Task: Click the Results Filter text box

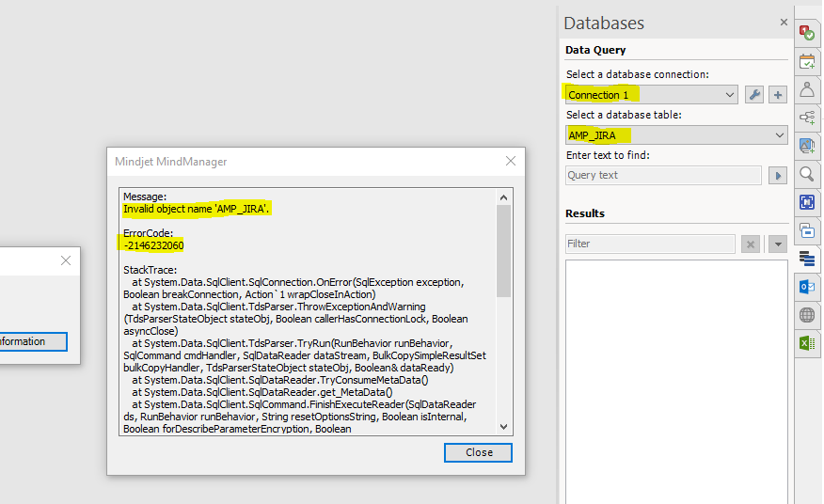Action: (650, 244)
